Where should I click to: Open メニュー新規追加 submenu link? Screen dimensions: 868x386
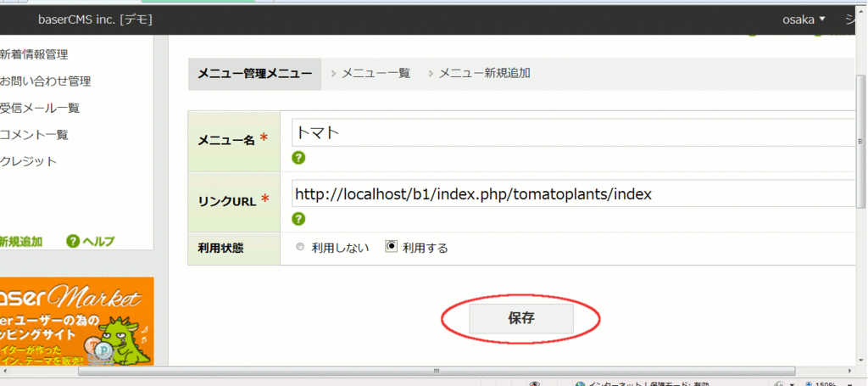pos(484,73)
